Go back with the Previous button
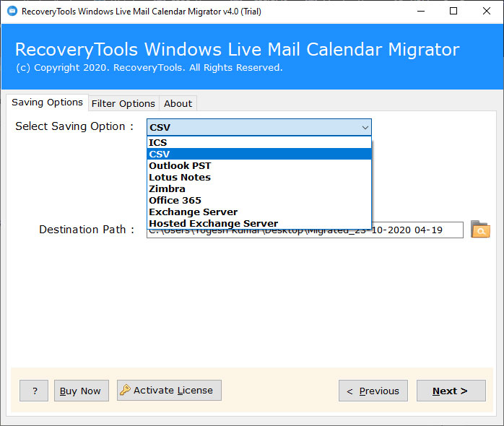Screen dimensions: 504x426 pyautogui.click(x=373, y=391)
